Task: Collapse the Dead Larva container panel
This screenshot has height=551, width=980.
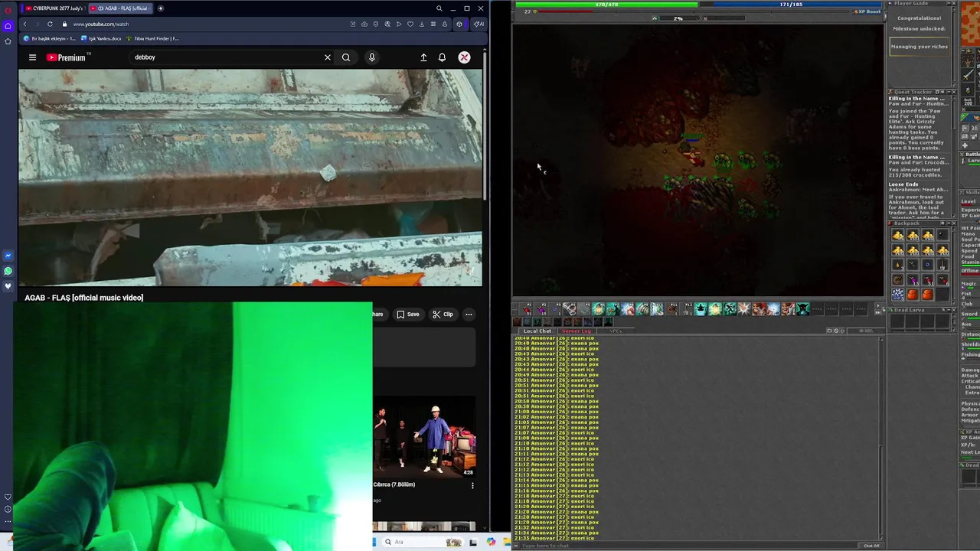Action: click(x=949, y=309)
